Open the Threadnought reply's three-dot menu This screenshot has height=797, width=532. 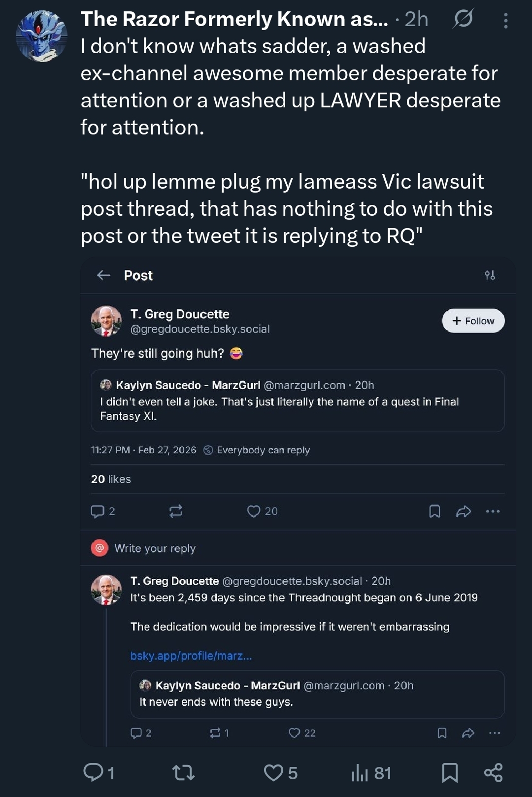pos(495,733)
